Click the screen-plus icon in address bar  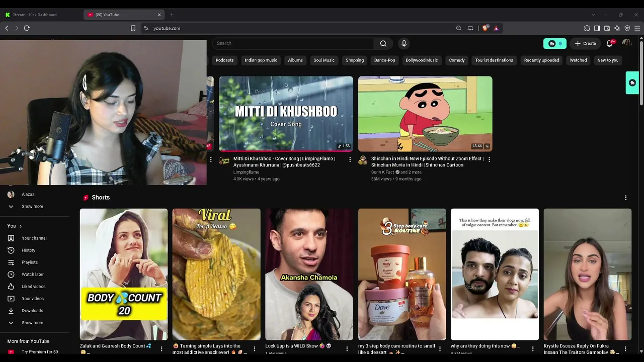pos(470,28)
